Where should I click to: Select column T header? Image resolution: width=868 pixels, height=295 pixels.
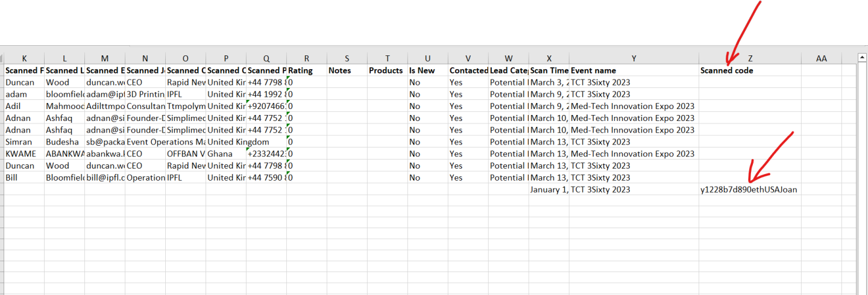(387, 58)
